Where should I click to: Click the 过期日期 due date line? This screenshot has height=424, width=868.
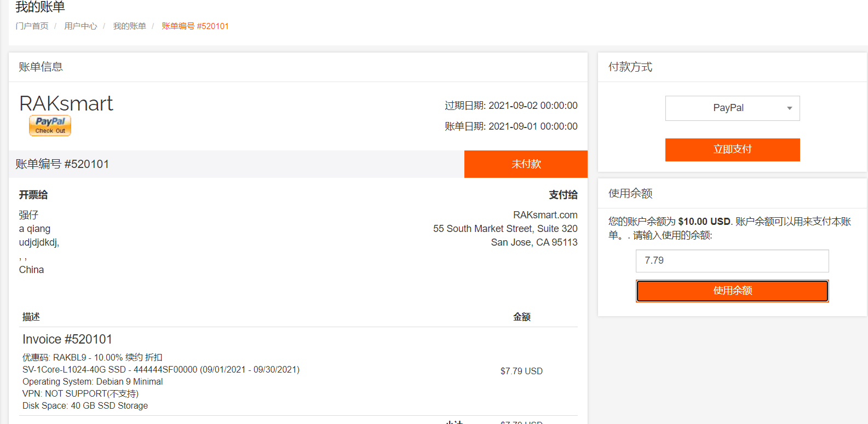pos(511,106)
